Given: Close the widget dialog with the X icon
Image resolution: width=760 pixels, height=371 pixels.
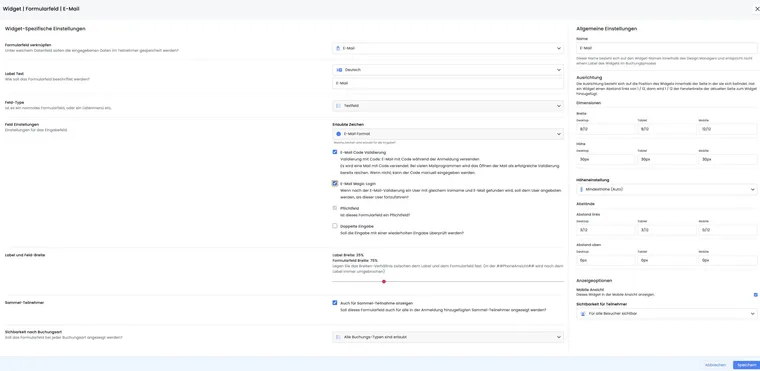Looking at the screenshot, I should click(757, 8).
